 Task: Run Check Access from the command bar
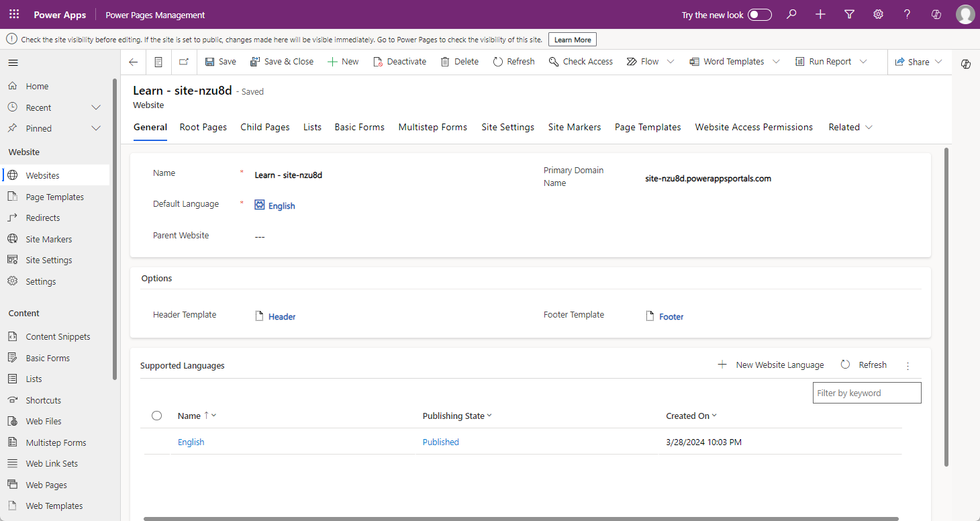581,61
